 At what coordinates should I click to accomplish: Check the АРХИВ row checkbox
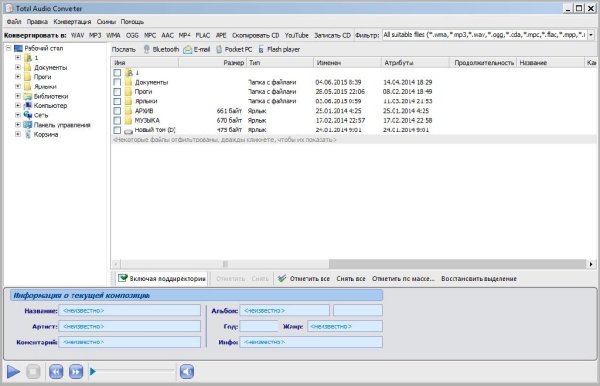tap(117, 111)
